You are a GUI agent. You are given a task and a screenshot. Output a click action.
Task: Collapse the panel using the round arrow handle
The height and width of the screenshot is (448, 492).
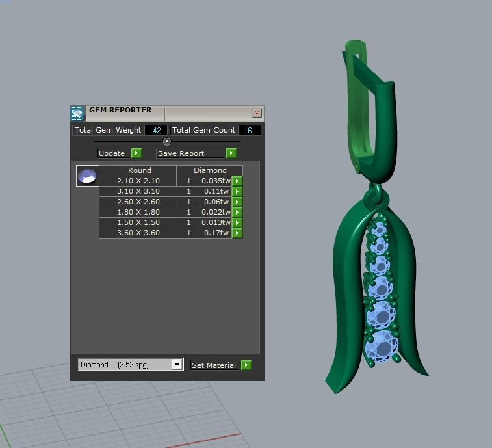pos(167,142)
